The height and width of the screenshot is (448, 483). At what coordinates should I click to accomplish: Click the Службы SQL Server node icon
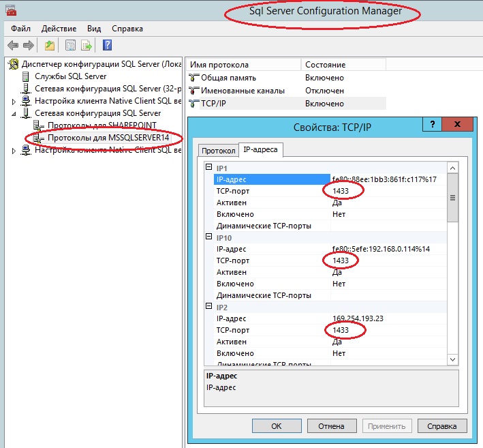pyautogui.click(x=26, y=76)
